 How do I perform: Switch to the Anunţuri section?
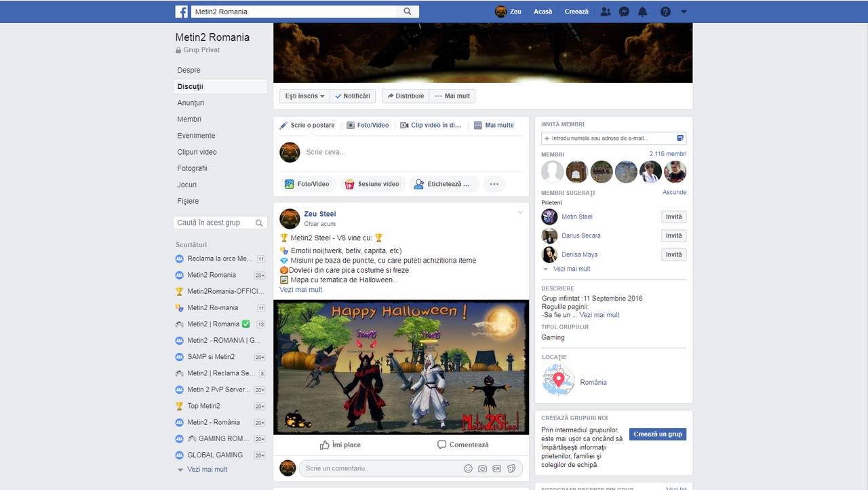tap(191, 102)
